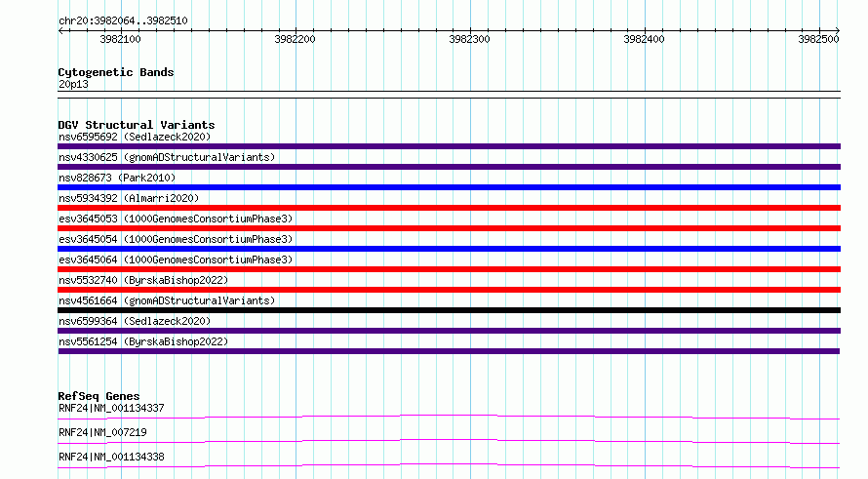The width and height of the screenshot is (868, 479).
Task: Click variant label nsv6599364 (Sedlazeck2020)
Action: pos(135,321)
